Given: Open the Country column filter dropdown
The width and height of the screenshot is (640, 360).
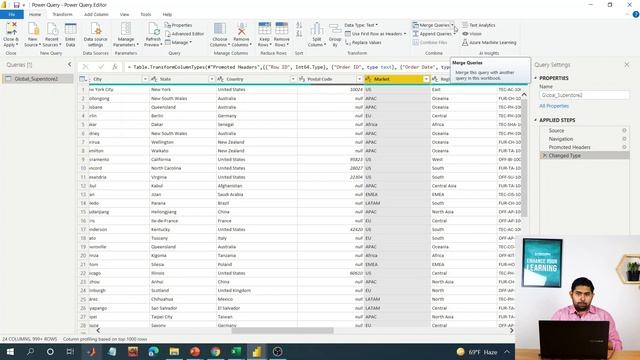Looking at the screenshot, I should click(293, 79).
